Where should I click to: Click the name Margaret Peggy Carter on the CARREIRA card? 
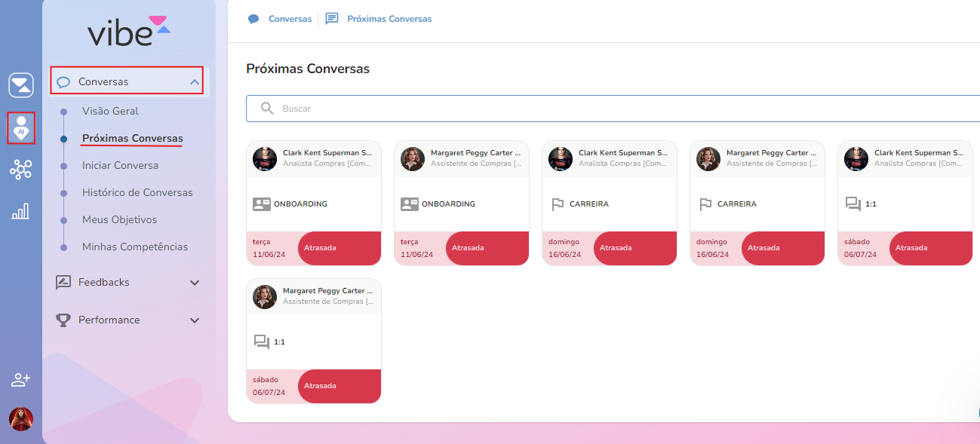point(771,153)
